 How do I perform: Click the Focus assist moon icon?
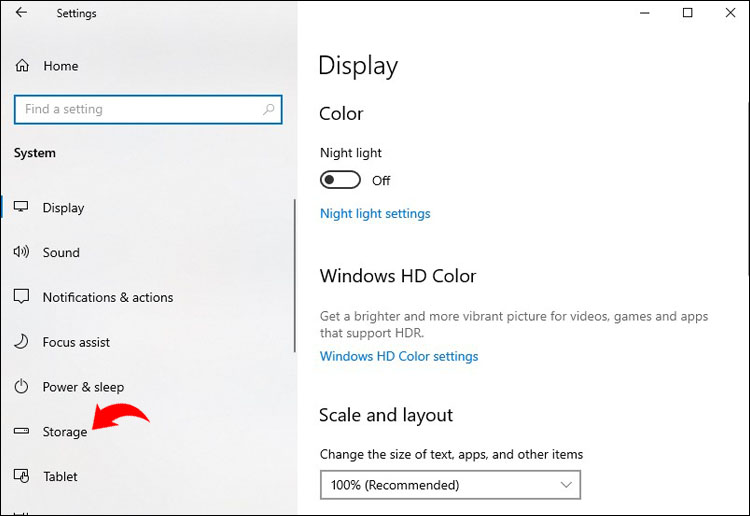(x=21, y=342)
